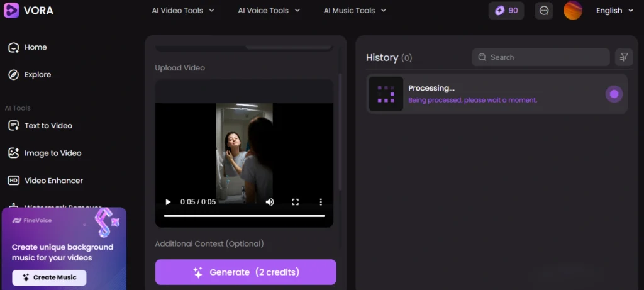The height and width of the screenshot is (290, 644).
Task: Click the FineVoice banner logo
Action: pos(32,221)
